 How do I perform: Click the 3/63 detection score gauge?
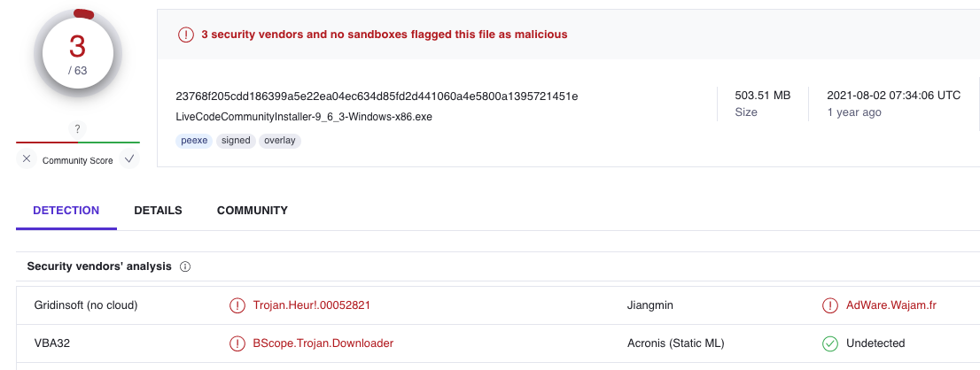[x=78, y=58]
